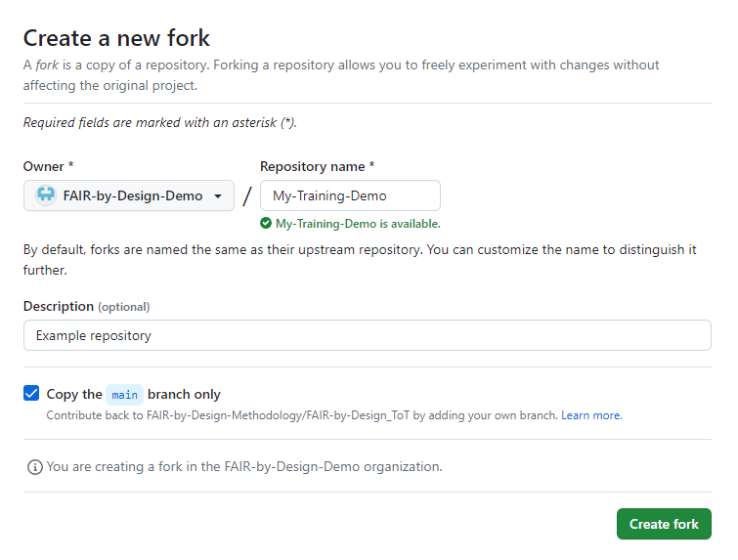Click the slash separator between owner and name
The width and height of the screenshot is (738, 560).
point(247,196)
